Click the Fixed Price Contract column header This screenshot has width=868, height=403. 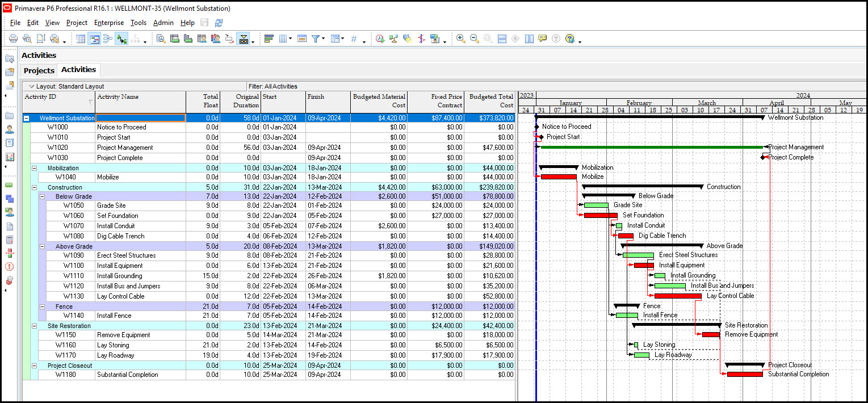[x=437, y=102]
